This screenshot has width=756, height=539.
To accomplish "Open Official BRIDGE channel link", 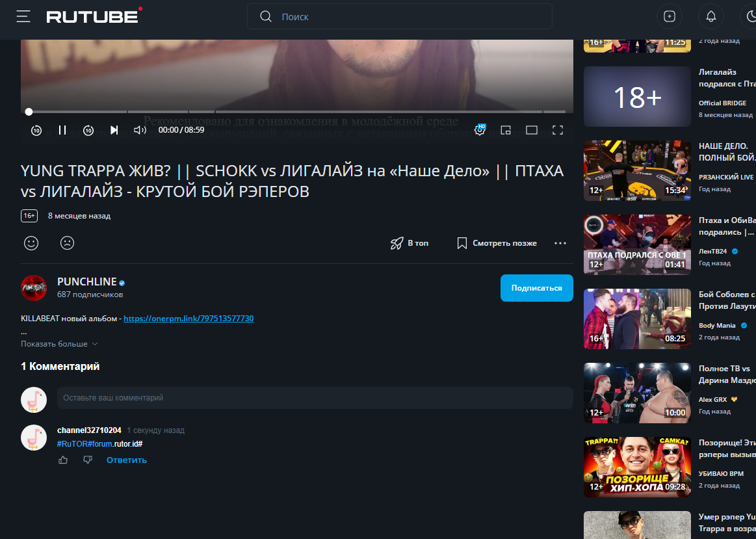I will click(x=722, y=103).
